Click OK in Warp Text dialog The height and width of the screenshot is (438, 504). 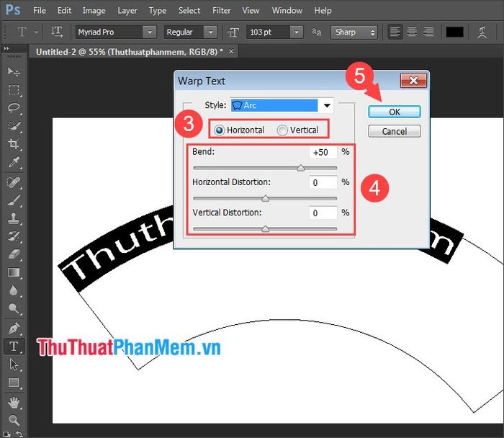pyautogui.click(x=395, y=112)
